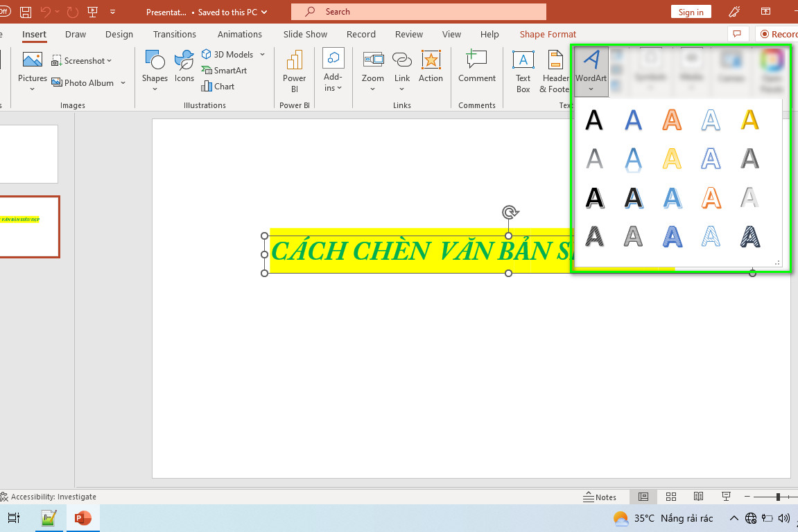The image size is (798, 532).
Task: Insert Pictures from the ribbon
Action: (32, 71)
